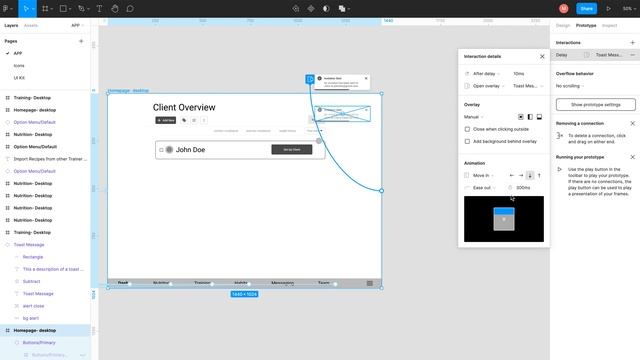This screenshot has width=640, height=360.
Task: Select the Hand tool
Action: [x=115, y=9]
